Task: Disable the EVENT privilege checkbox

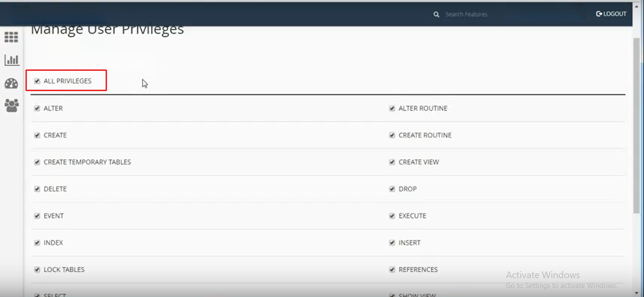Action: tap(37, 216)
